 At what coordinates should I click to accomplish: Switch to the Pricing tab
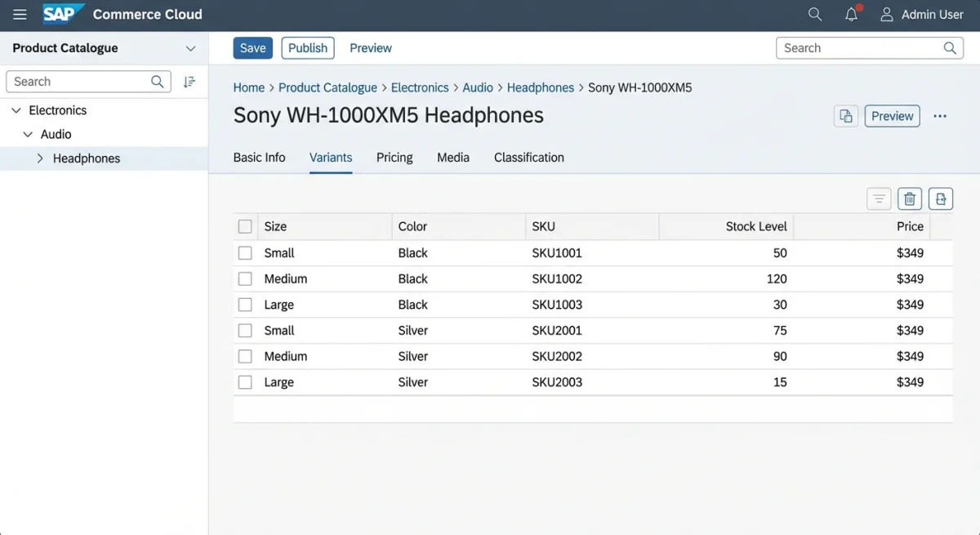[x=394, y=157]
